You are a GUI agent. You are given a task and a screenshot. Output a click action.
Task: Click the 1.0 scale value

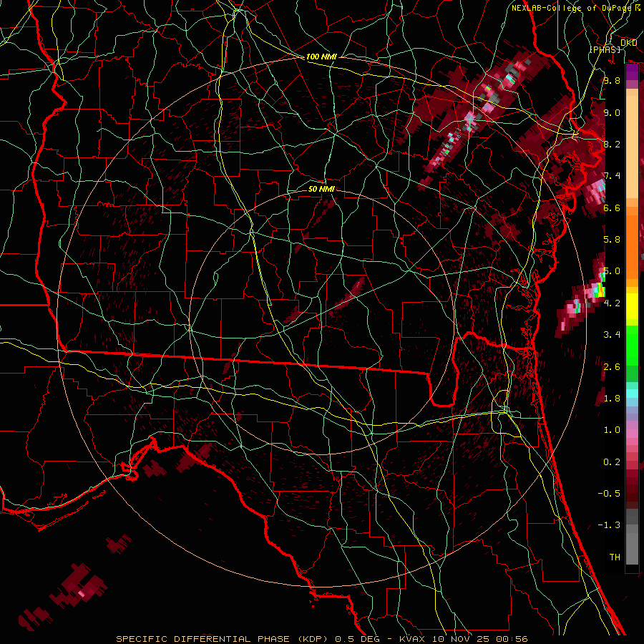pos(612,430)
